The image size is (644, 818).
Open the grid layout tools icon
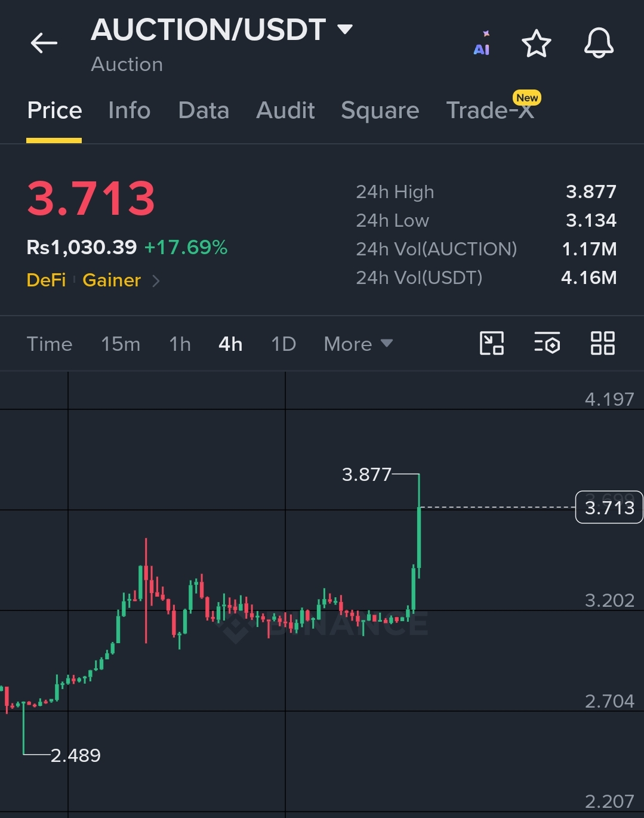point(602,343)
